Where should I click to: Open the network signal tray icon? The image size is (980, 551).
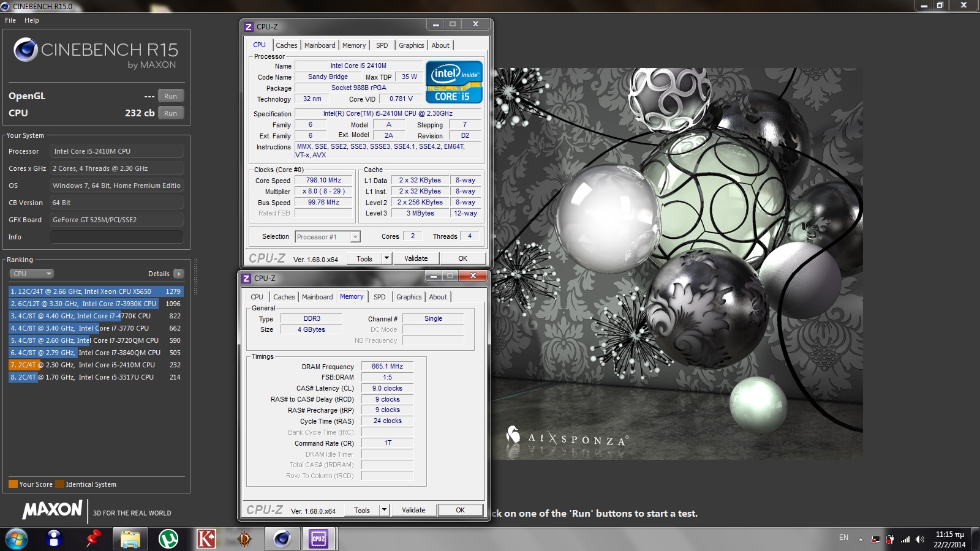point(905,539)
